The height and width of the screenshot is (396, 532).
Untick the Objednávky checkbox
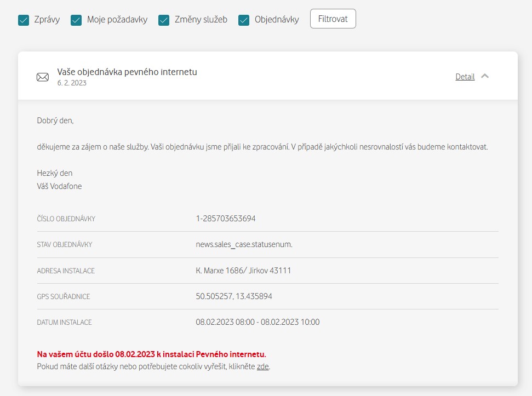tap(244, 20)
